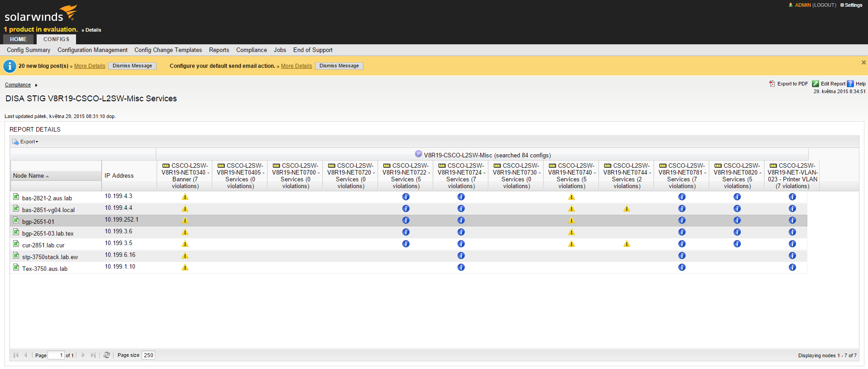Open Config Change Templates menu item
868x369 pixels.
click(x=168, y=50)
